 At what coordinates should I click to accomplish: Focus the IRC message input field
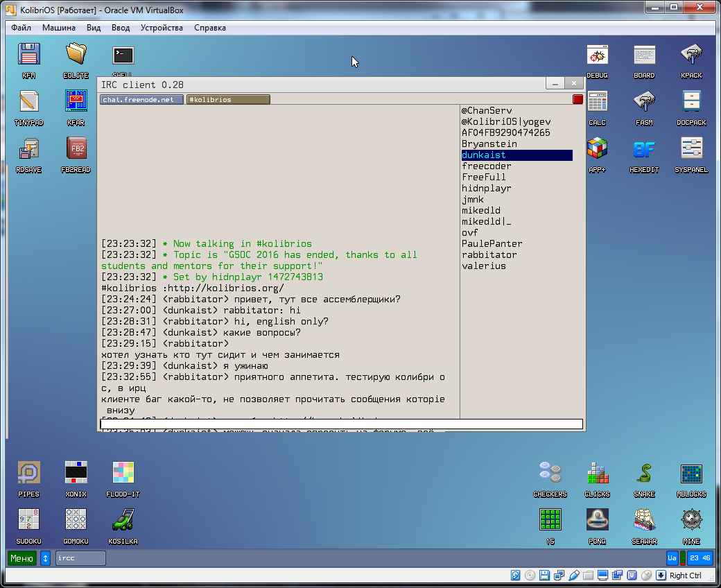tap(341, 424)
